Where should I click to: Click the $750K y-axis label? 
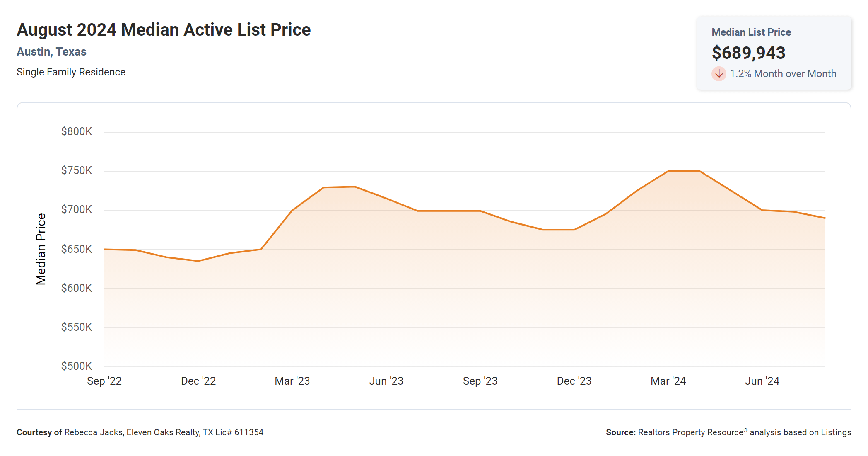[x=77, y=171]
